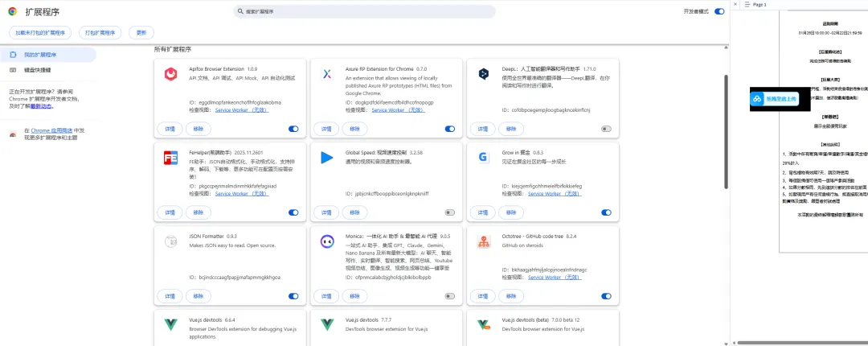Screen dimensions: 868x346
Task: Open 详情 for Apifox Browser Extension
Action: click(170, 129)
